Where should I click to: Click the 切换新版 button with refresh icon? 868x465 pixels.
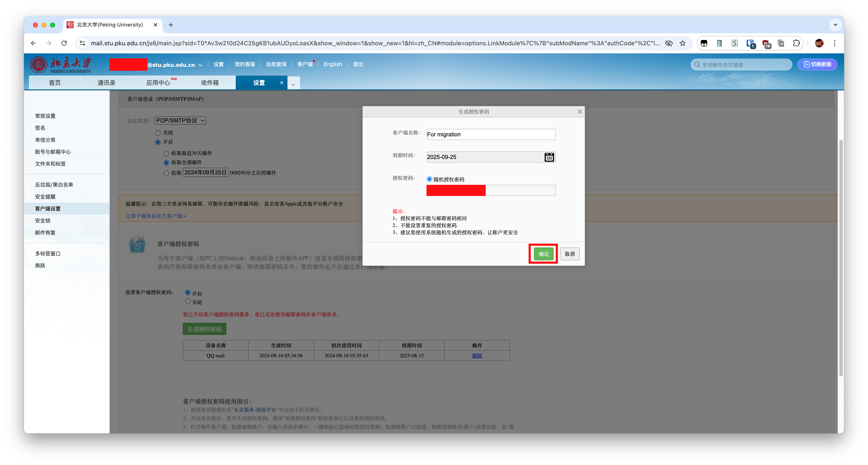tap(817, 64)
